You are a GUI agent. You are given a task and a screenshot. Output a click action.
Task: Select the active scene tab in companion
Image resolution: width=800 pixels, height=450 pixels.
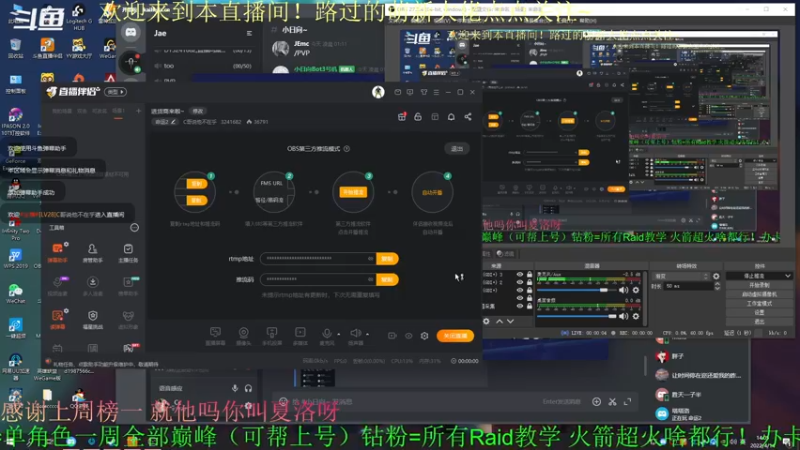click(x=118, y=111)
